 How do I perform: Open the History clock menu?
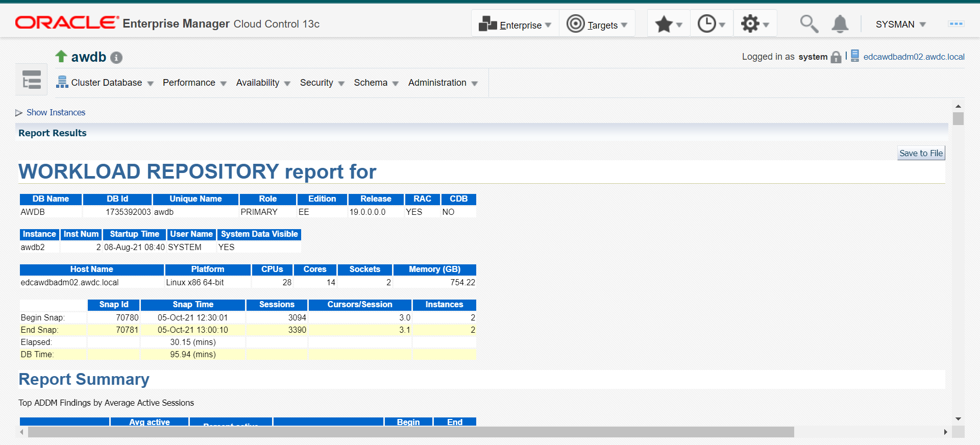click(712, 24)
